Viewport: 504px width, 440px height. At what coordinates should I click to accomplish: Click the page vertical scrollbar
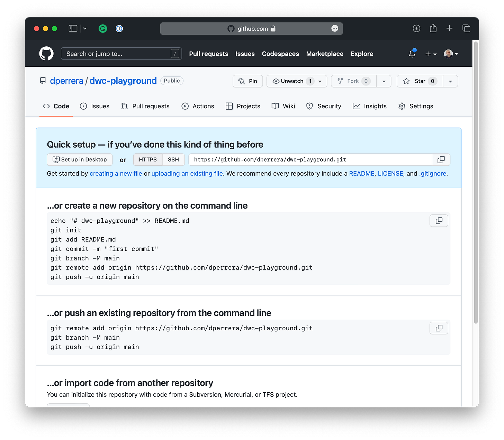coord(476,183)
